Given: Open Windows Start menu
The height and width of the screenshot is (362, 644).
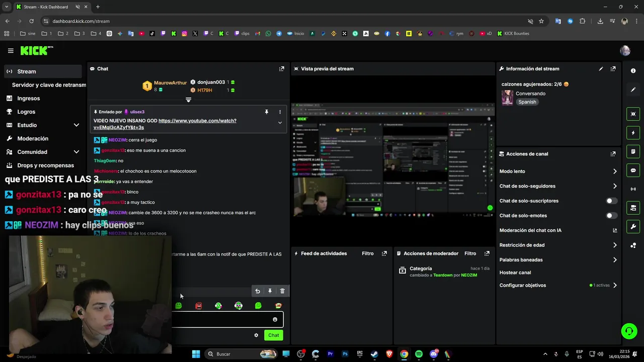Looking at the screenshot, I should (x=196, y=354).
